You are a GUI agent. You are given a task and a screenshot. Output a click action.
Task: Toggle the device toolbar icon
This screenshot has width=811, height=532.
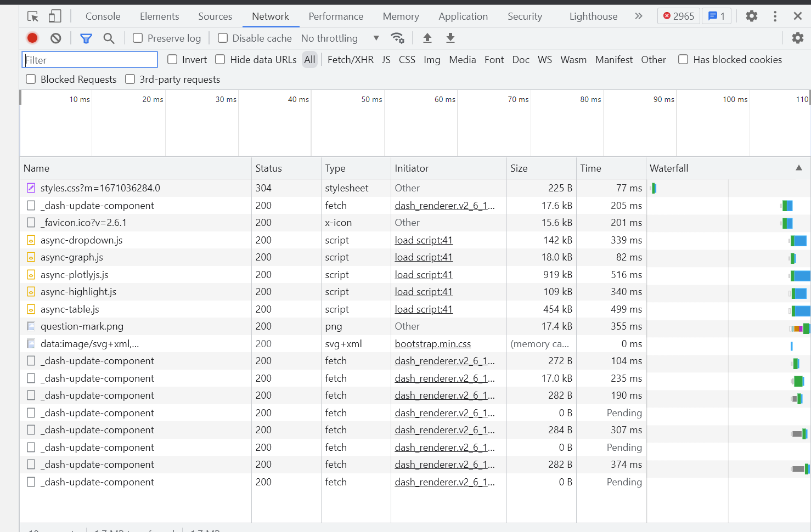pos(55,16)
